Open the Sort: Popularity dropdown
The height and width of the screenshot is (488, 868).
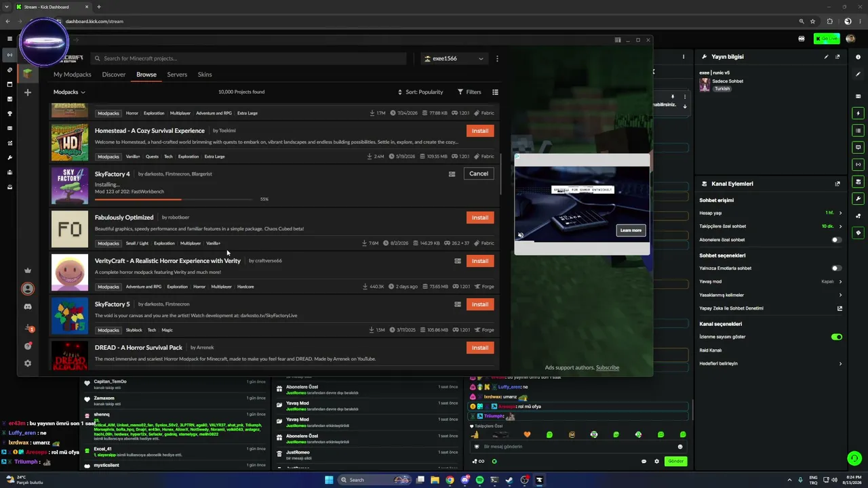[420, 92]
